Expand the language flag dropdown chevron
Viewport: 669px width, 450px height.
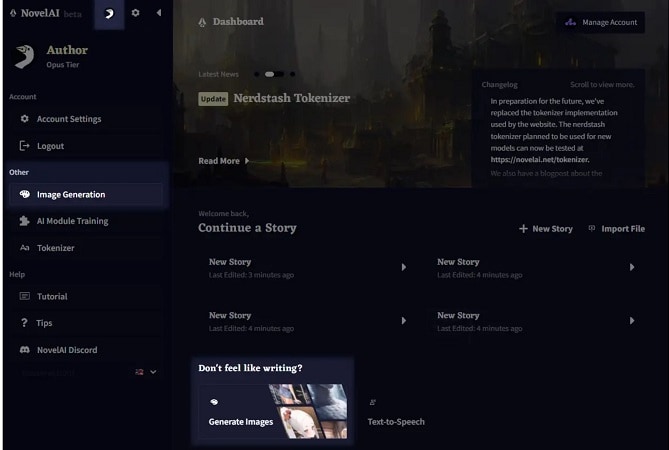pyautogui.click(x=153, y=372)
